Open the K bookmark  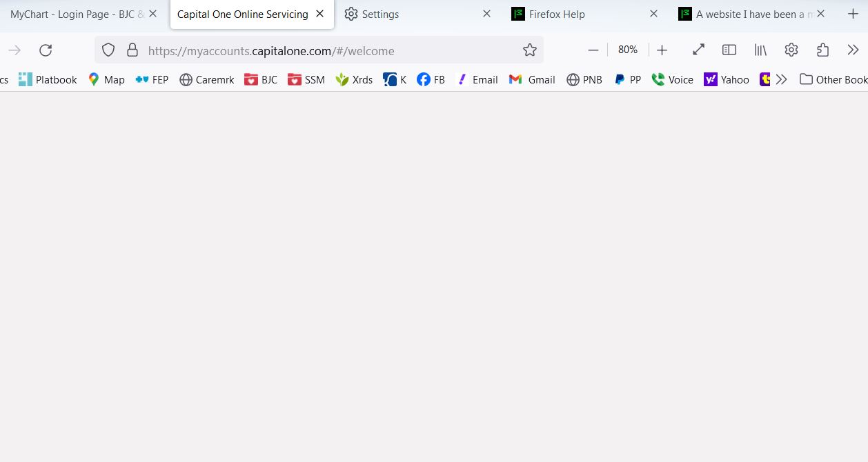[x=395, y=79]
